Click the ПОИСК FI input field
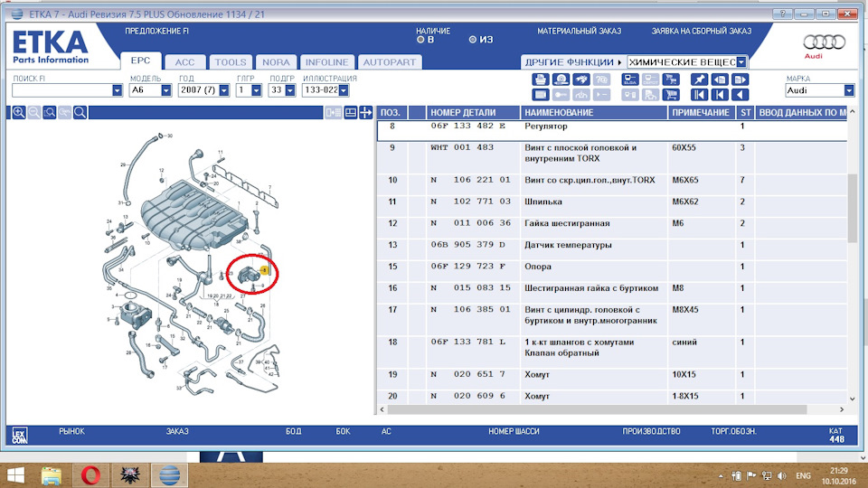The height and width of the screenshot is (488, 868). [62, 90]
